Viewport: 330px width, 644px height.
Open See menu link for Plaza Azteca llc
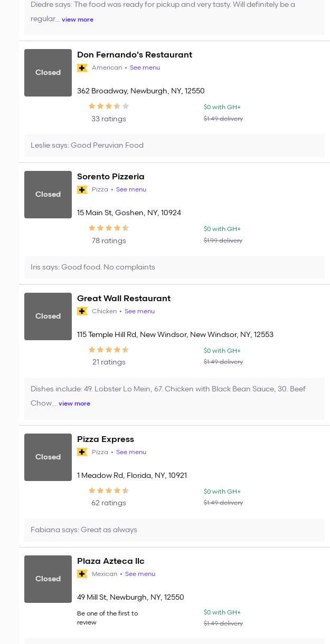click(140, 574)
